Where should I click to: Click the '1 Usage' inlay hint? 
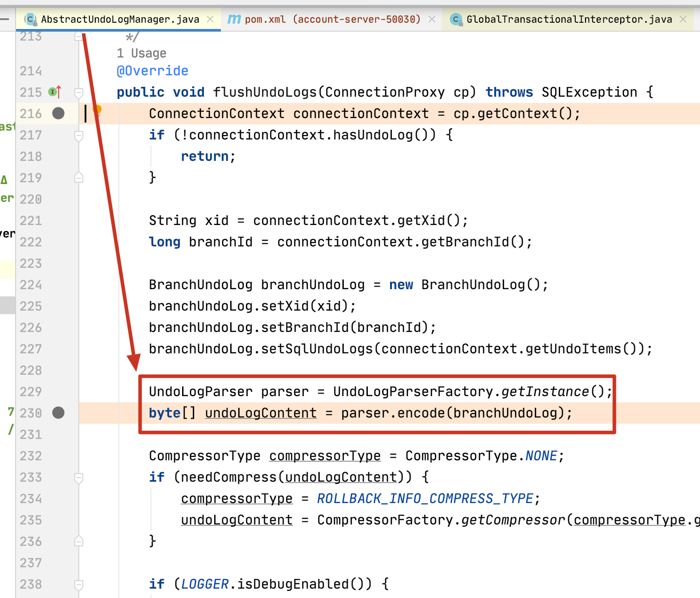[x=142, y=53]
